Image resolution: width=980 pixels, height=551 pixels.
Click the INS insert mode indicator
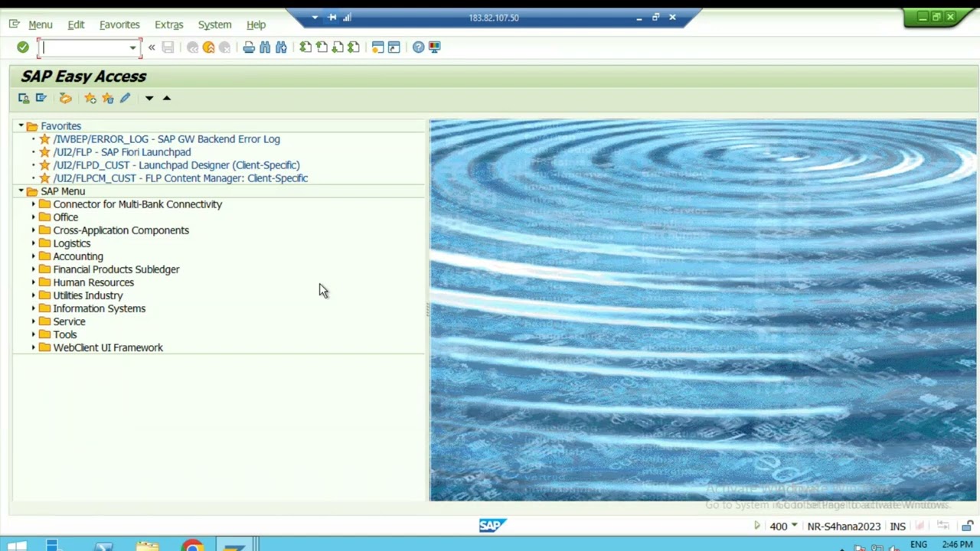point(897,527)
